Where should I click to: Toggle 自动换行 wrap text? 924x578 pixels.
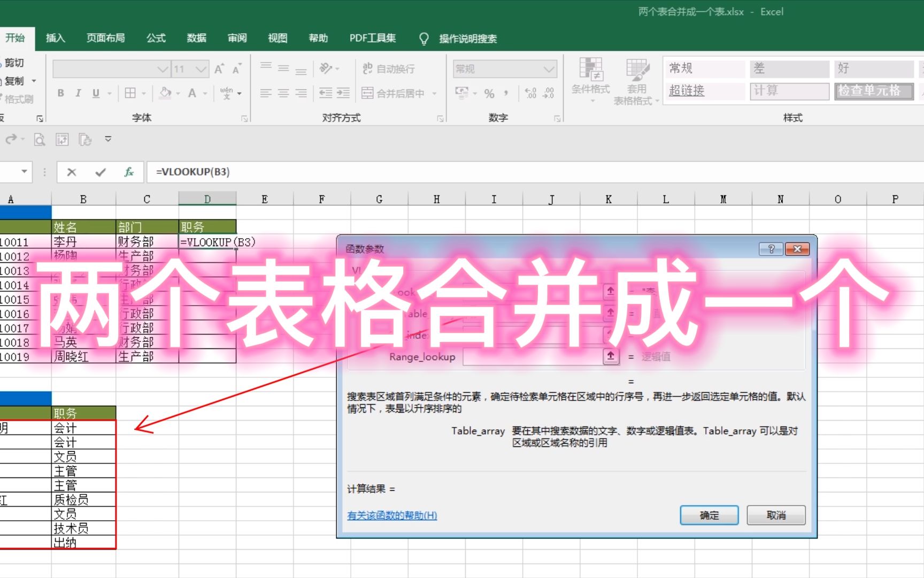(389, 69)
